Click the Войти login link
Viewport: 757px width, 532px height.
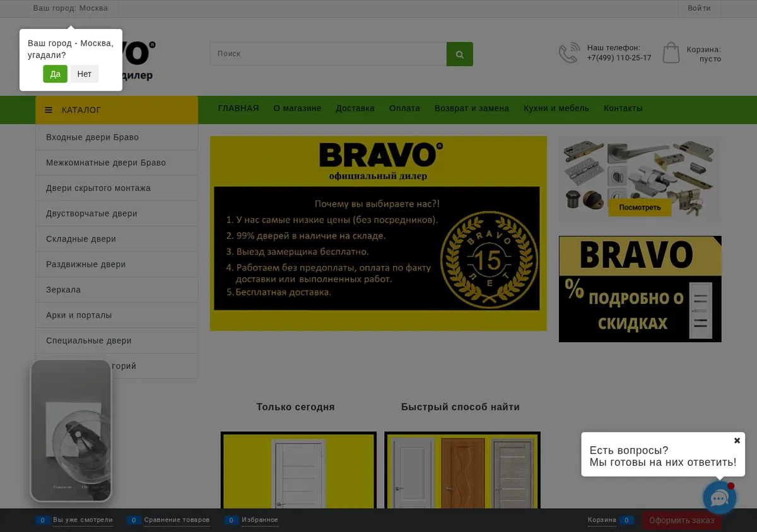699,8
